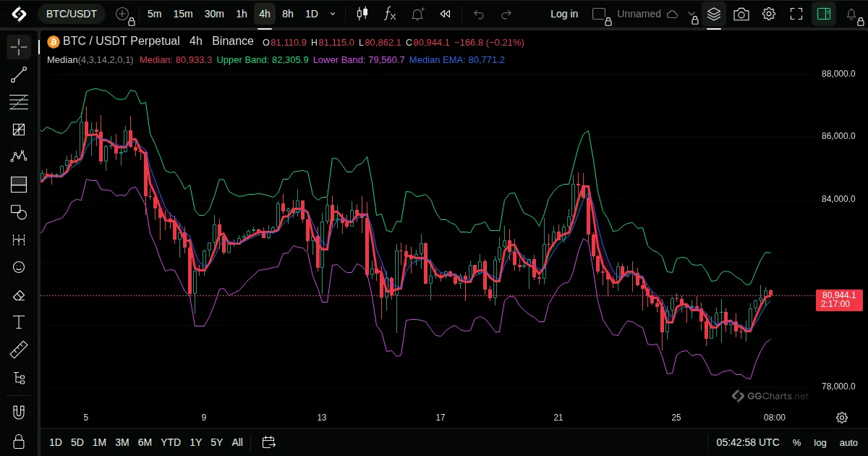This screenshot has height=456, width=868.
Task: Toggle auto scale mode
Action: tap(848, 442)
